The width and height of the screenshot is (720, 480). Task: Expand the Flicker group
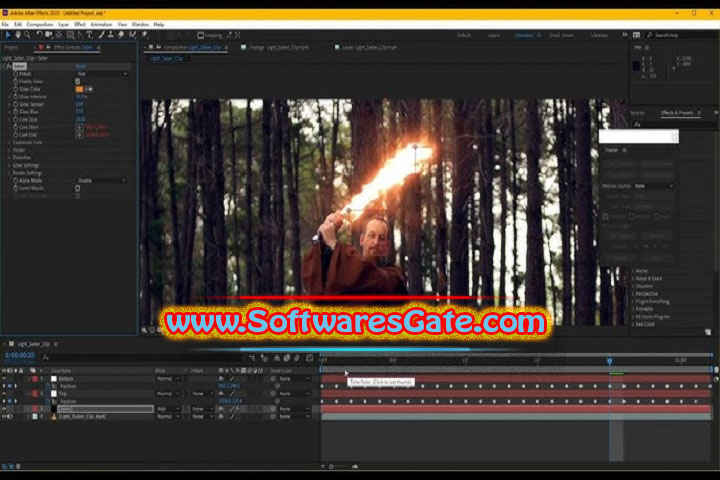9,150
